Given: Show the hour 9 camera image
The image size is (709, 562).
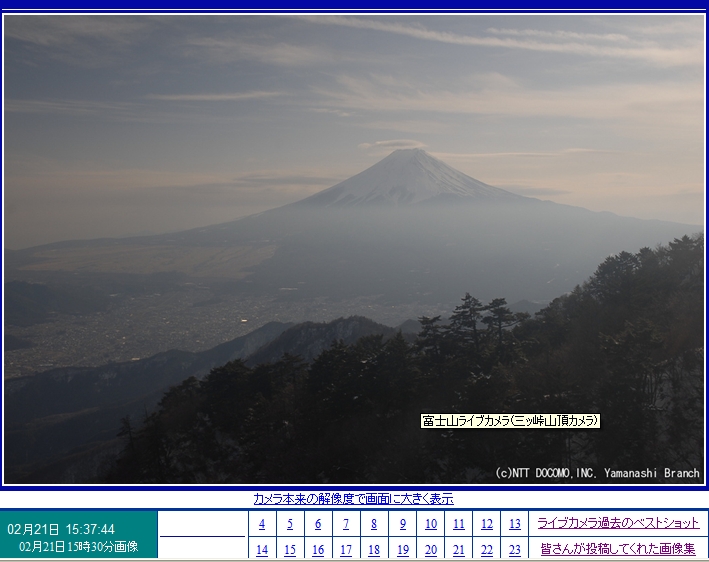Looking at the screenshot, I should click(403, 524).
